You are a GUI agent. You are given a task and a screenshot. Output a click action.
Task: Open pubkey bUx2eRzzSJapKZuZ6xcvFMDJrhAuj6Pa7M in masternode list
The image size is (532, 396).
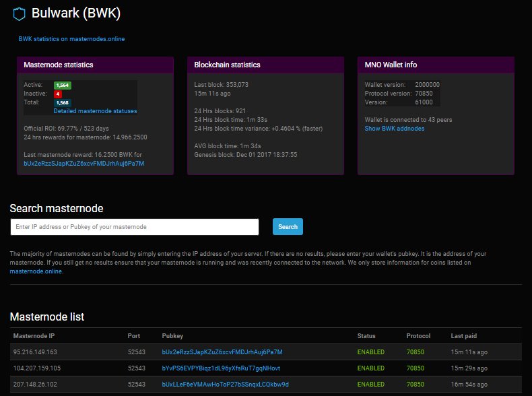pyautogui.click(x=222, y=352)
